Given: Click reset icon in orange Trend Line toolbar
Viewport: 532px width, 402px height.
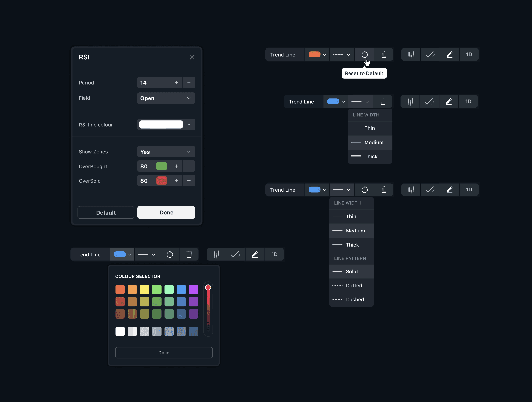Looking at the screenshot, I should coord(365,55).
